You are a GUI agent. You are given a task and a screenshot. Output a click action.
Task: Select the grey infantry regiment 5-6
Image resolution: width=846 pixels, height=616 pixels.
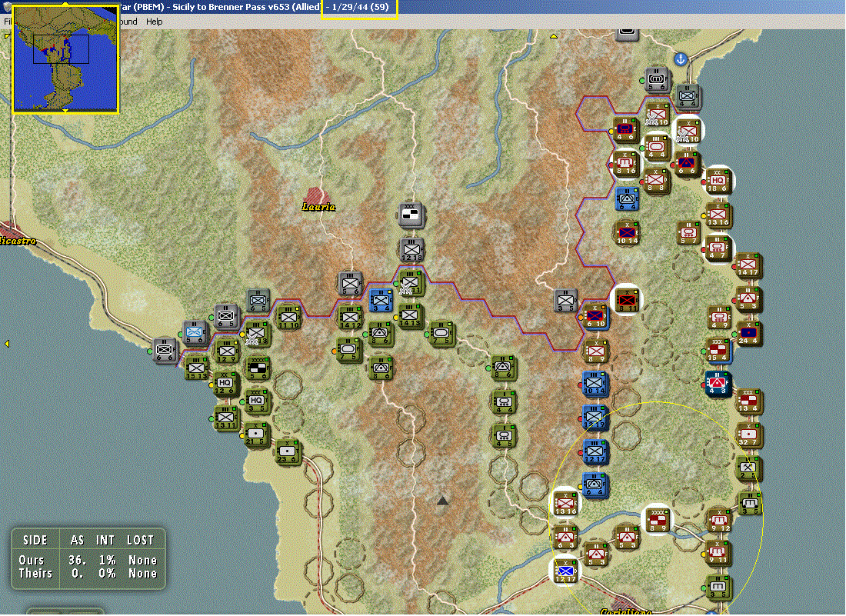[x=350, y=285]
